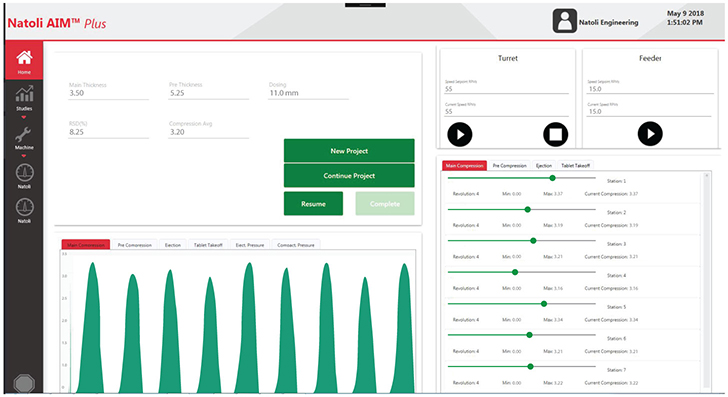Screen dimensions: 728x397
Task: Click the Station 2 compression slider
Action: click(x=521, y=209)
